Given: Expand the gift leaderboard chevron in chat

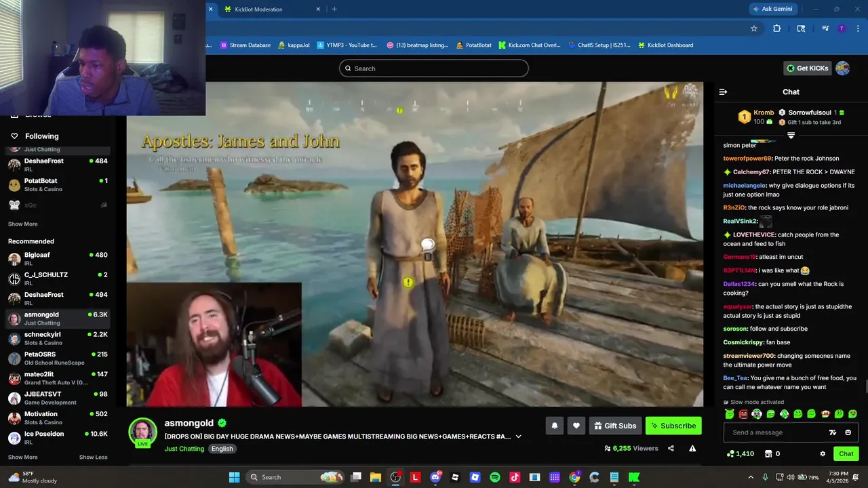Looking at the screenshot, I should point(791,136).
